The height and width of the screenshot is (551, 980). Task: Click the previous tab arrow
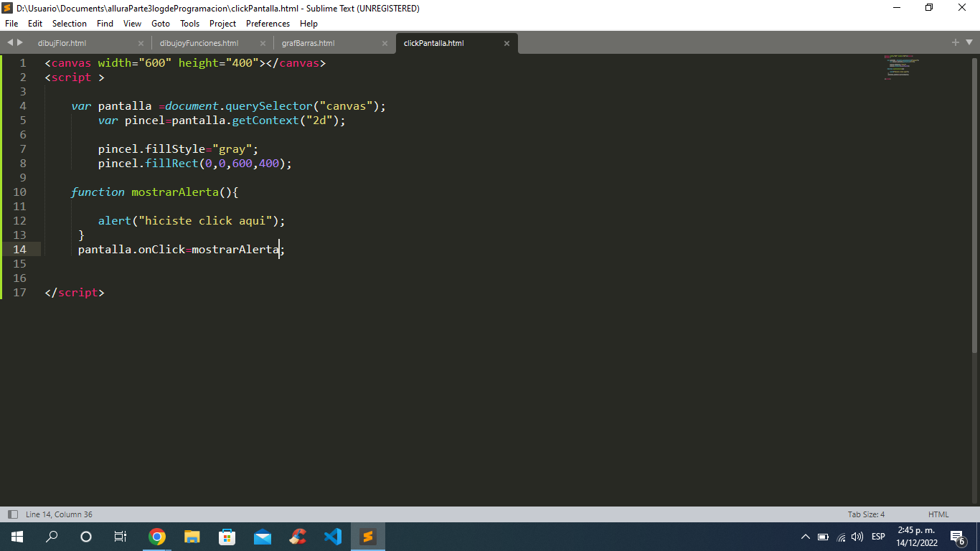[x=10, y=42]
